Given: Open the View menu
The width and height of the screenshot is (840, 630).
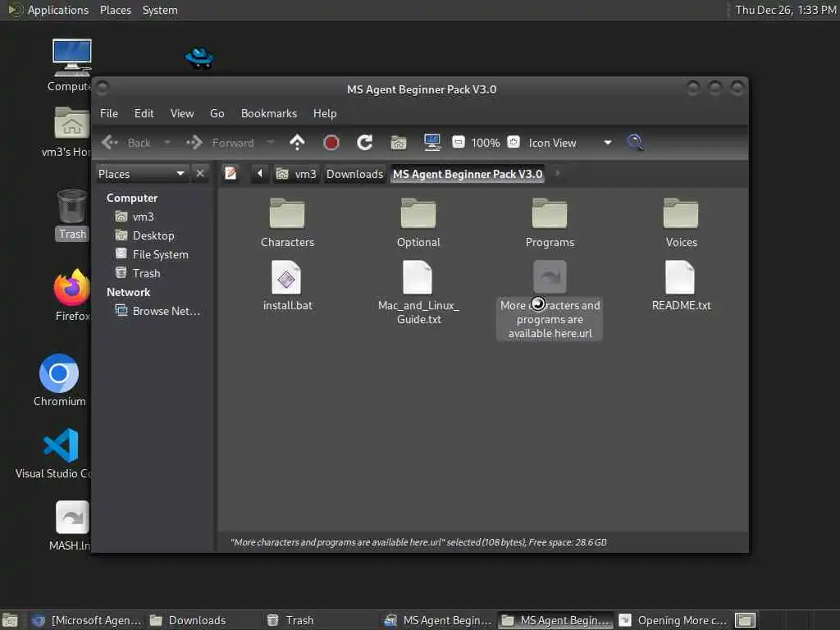Looking at the screenshot, I should click(182, 113).
